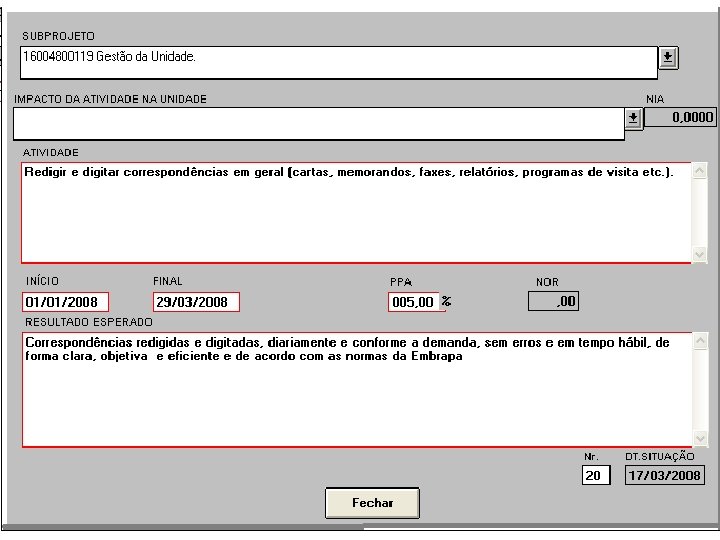Click the percent sign next to PPA
The image size is (720, 540).
click(x=446, y=301)
